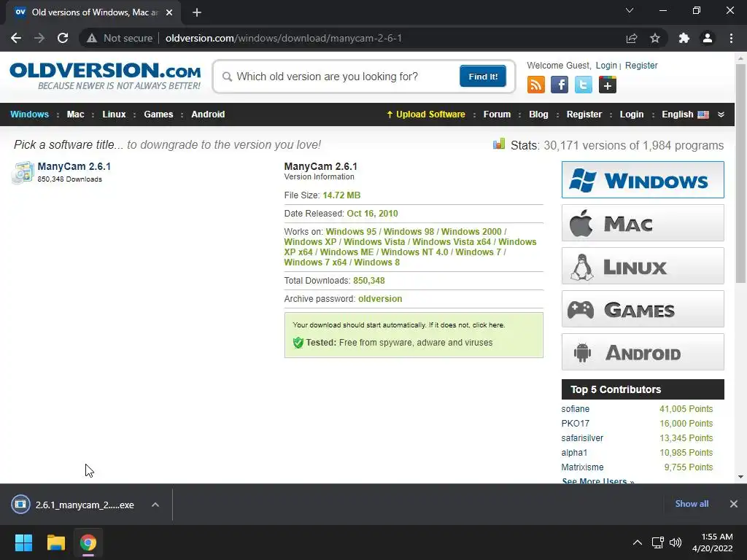Close the downloads bar
Image resolution: width=747 pixels, height=560 pixels.
click(x=734, y=504)
